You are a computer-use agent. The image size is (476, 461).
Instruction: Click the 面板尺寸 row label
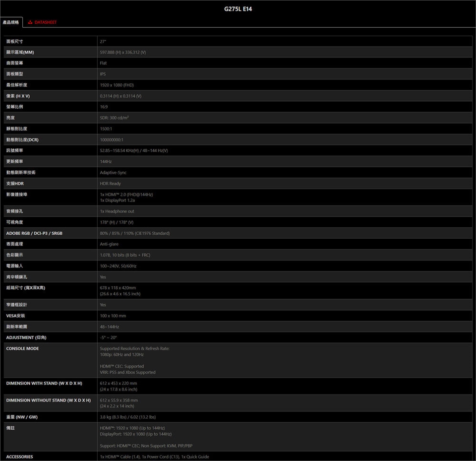pyautogui.click(x=15, y=41)
